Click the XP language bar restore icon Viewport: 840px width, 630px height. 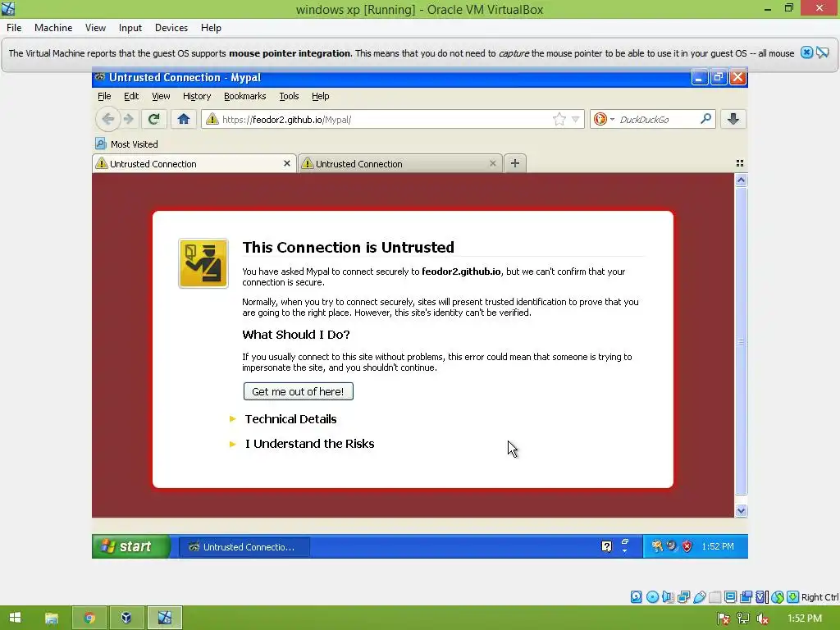624,541
